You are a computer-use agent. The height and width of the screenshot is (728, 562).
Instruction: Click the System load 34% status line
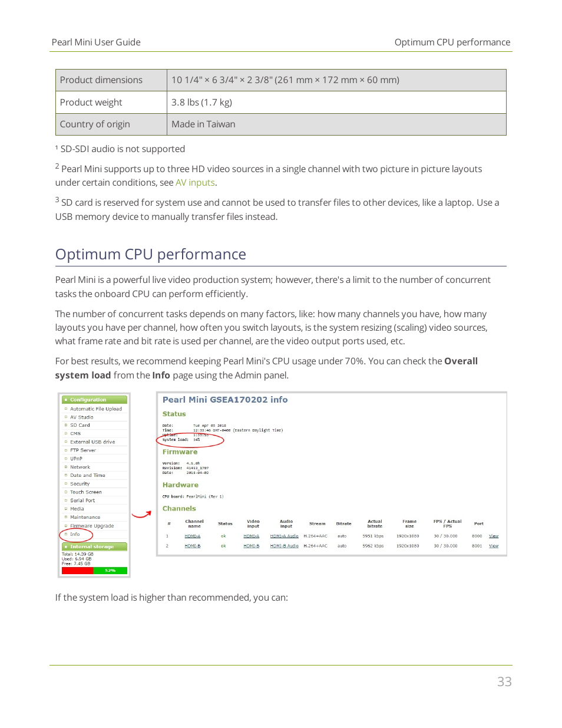(181, 440)
